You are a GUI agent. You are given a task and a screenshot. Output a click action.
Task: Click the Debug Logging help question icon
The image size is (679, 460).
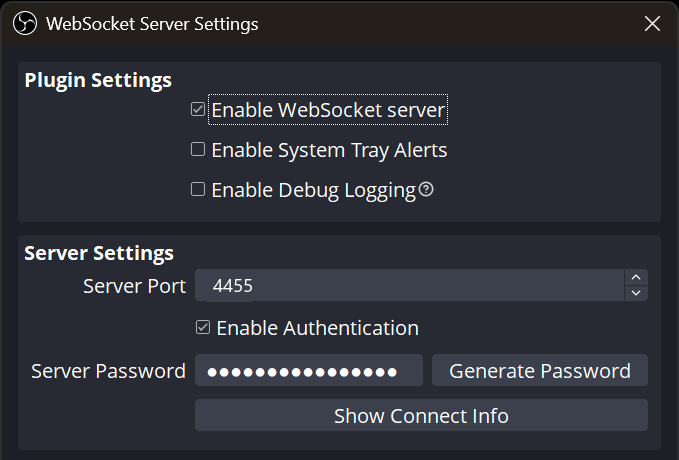(426, 189)
